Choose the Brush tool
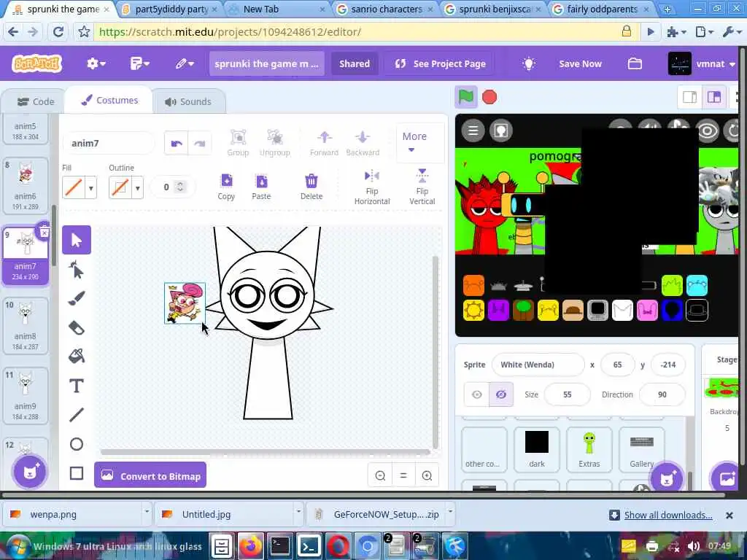 76,298
